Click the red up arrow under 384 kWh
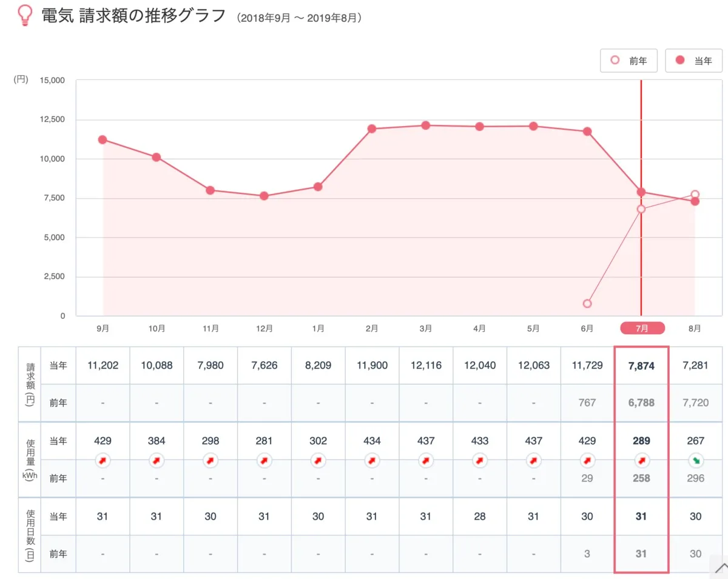This screenshot has height=579, width=728. pyautogui.click(x=157, y=461)
